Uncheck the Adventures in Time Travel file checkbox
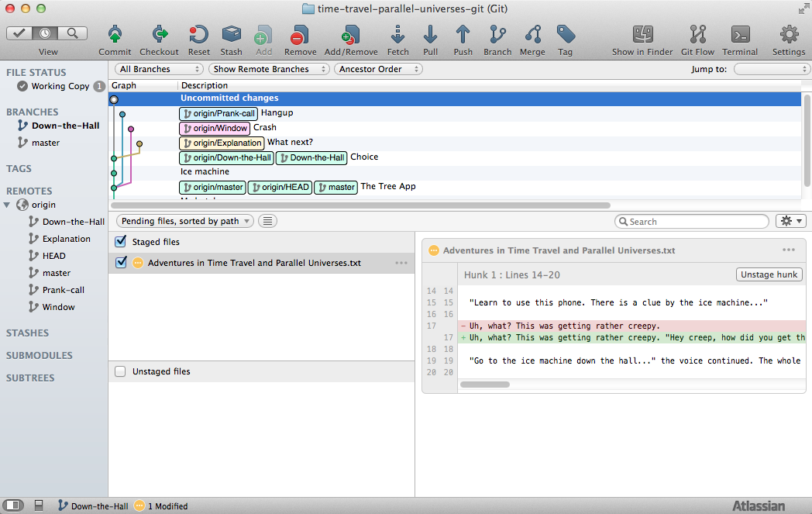This screenshot has width=812, height=514. point(121,263)
